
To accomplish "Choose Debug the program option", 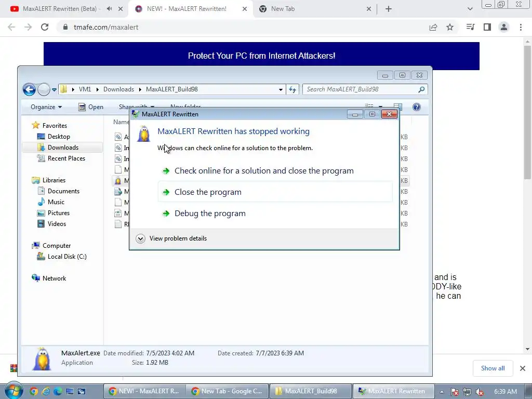I will click(x=275, y=214).
